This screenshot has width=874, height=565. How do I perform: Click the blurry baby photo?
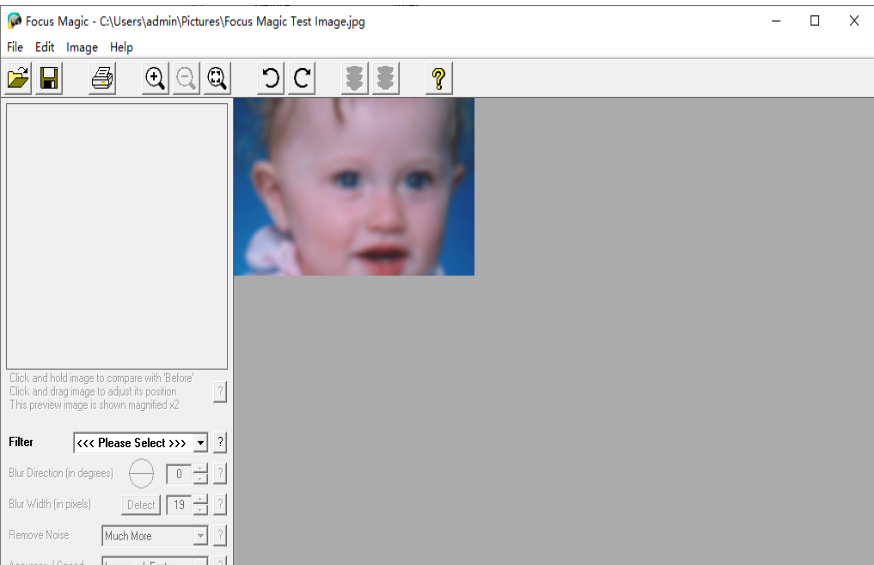click(x=354, y=187)
